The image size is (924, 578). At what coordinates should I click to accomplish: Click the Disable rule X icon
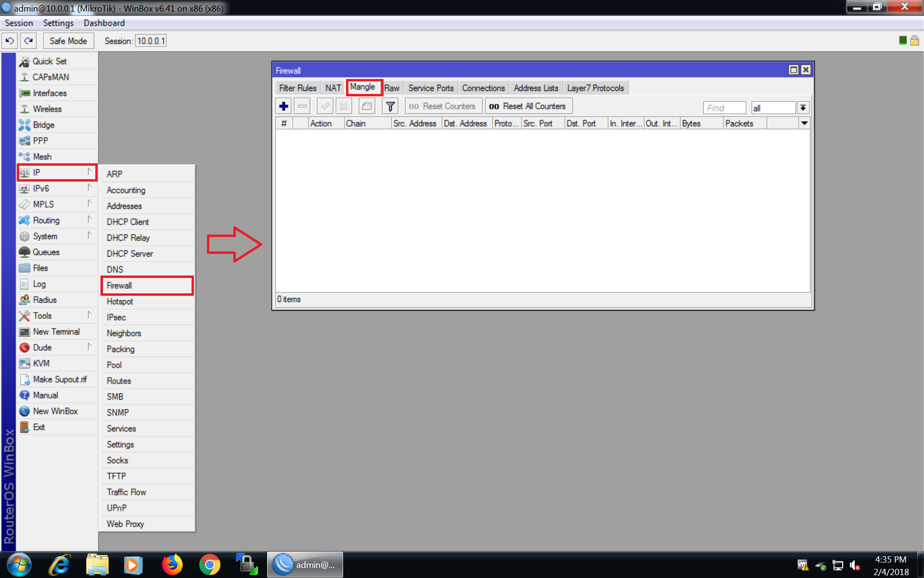345,106
